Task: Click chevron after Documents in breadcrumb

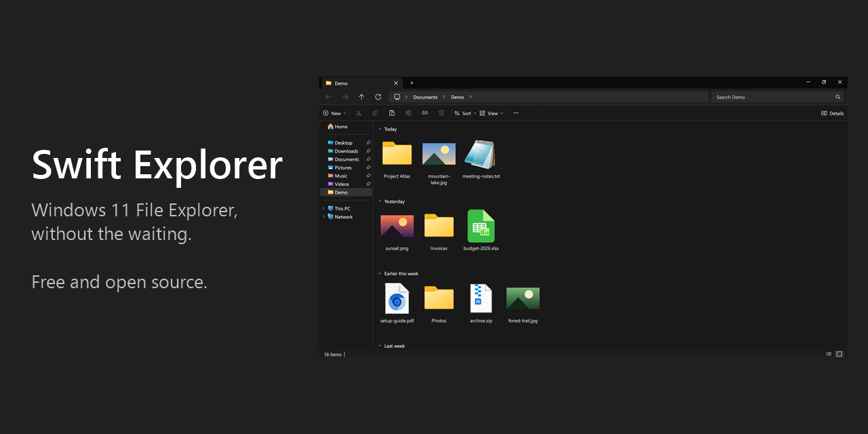Action: pyautogui.click(x=444, y=97)
